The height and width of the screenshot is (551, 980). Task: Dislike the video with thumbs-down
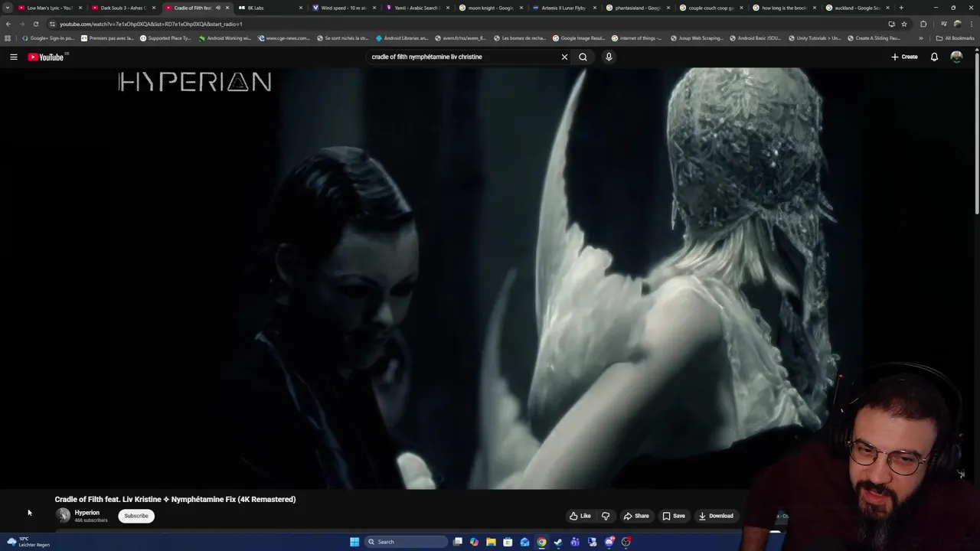point(606,516)
